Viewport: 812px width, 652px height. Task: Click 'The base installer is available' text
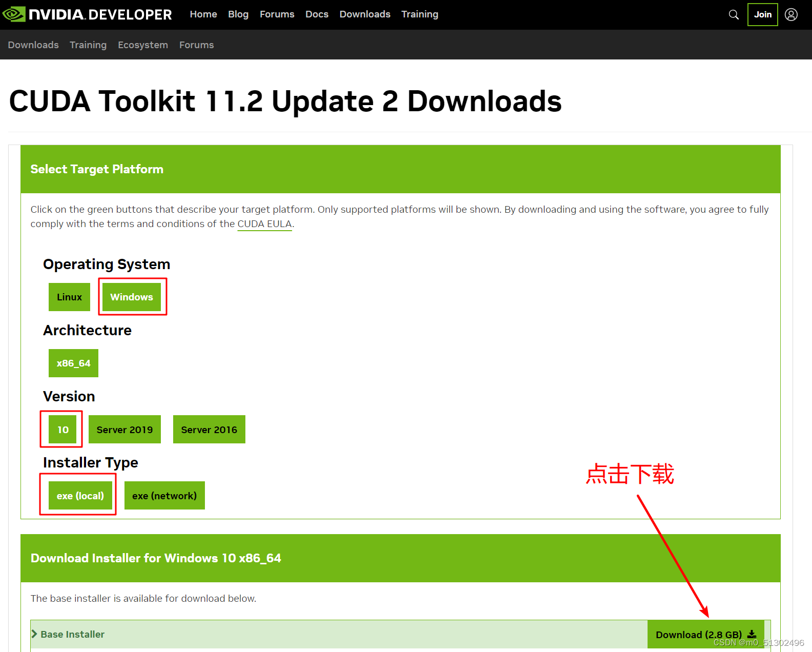tap(143, 599)
